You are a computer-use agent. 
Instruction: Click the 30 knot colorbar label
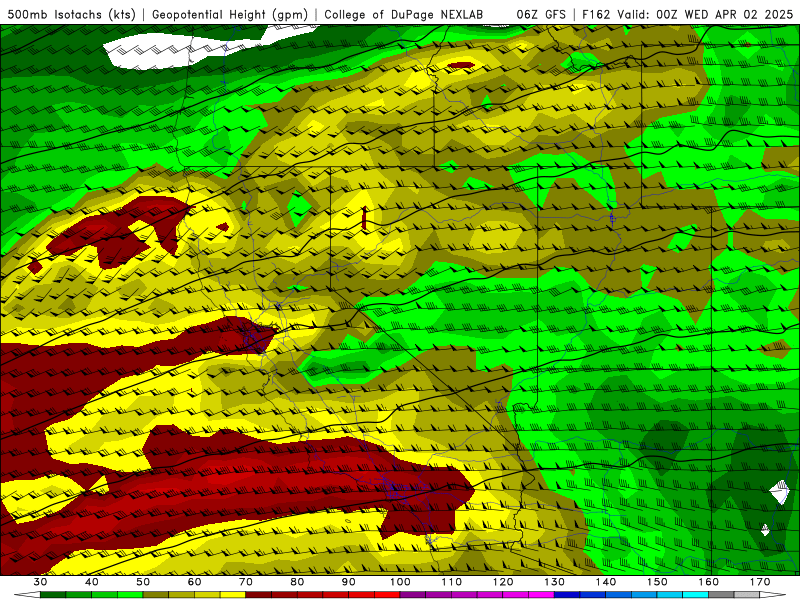tap(40, 582)
